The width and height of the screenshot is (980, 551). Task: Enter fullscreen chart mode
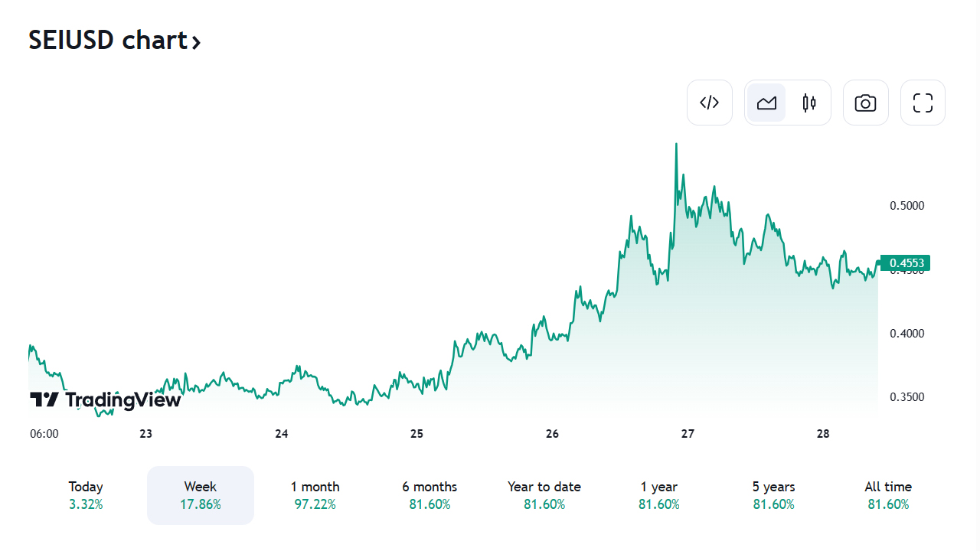click(923, 103)
